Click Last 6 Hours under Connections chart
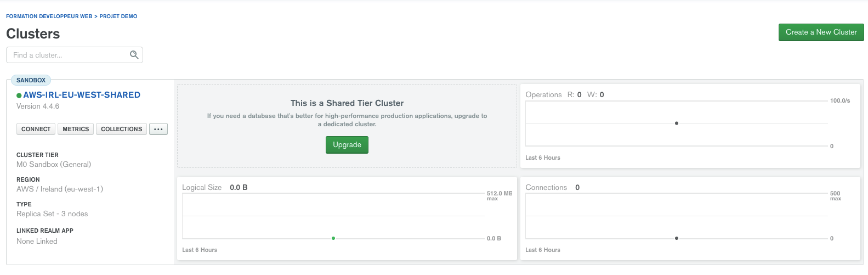The width and height of the screenshot is (868, 275). [543, 250]
